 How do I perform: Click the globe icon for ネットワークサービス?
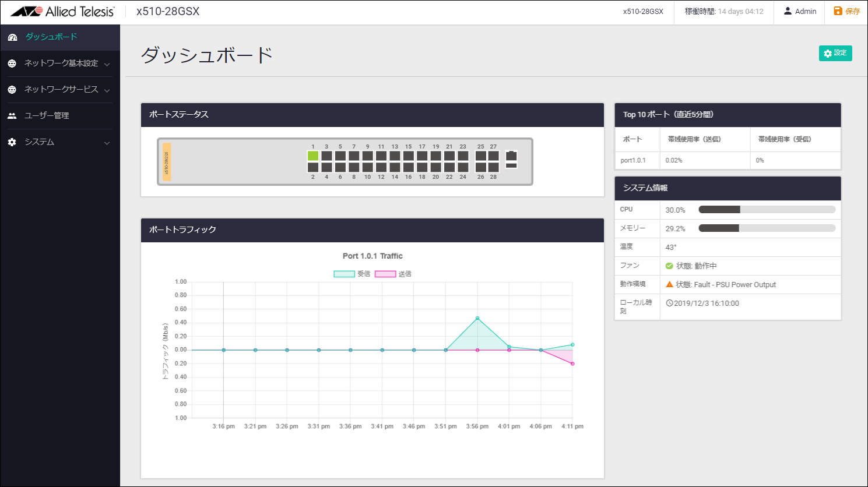[12, 90]
